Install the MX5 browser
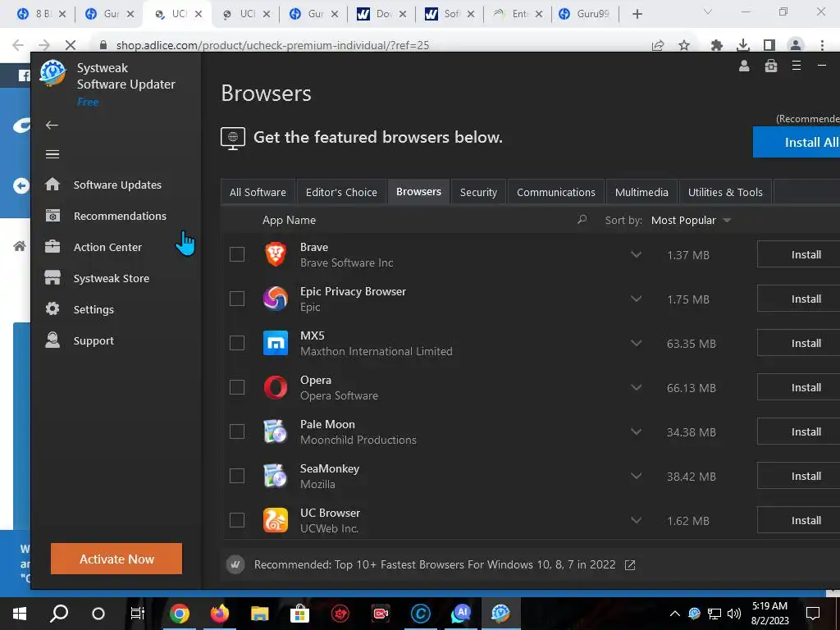 pos(799,344)
